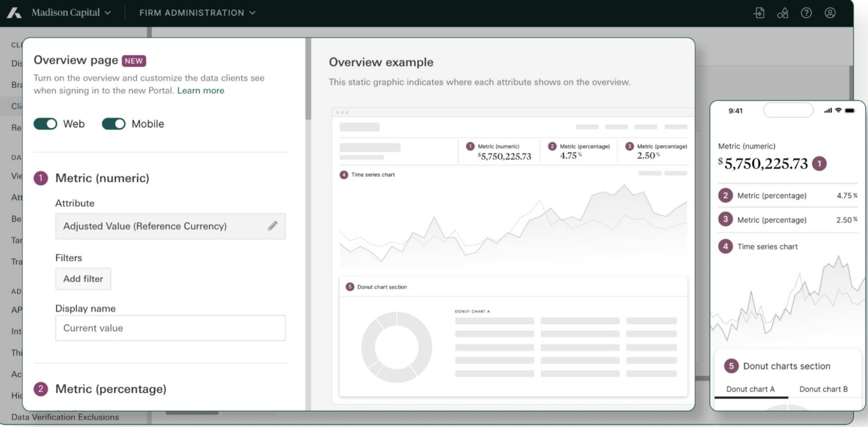Open the user profile icon

(x=830, y=13)
